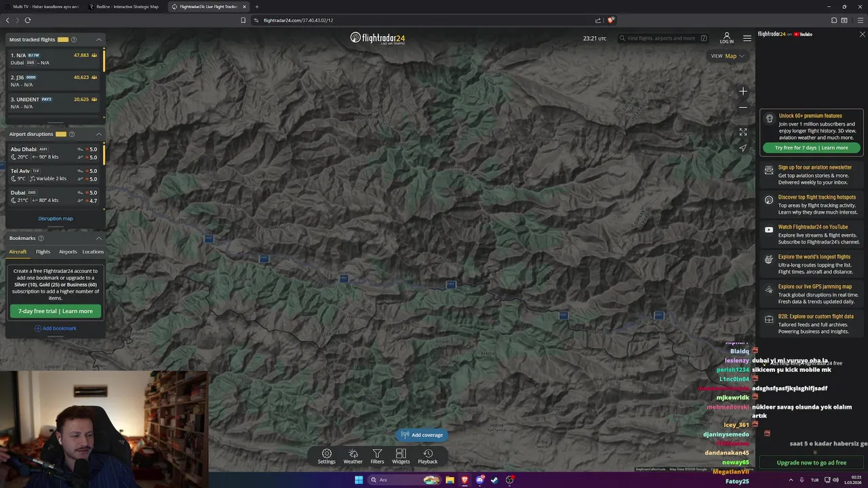Zoom in the map with plus button
Image resolution: width=868 pixels, height=488 pixels.
tap(743, 91)
